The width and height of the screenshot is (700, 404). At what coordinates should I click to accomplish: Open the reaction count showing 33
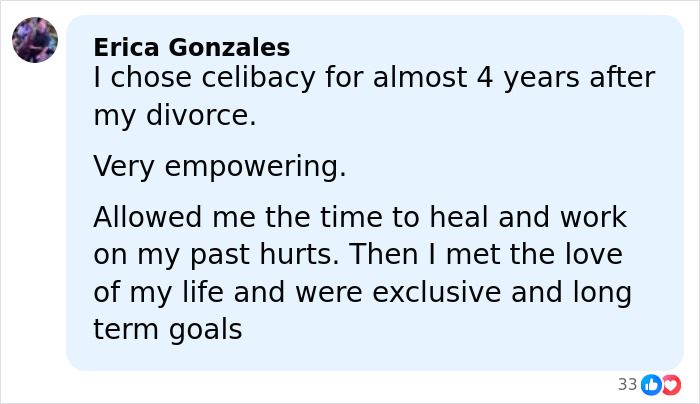coord(627,384)
